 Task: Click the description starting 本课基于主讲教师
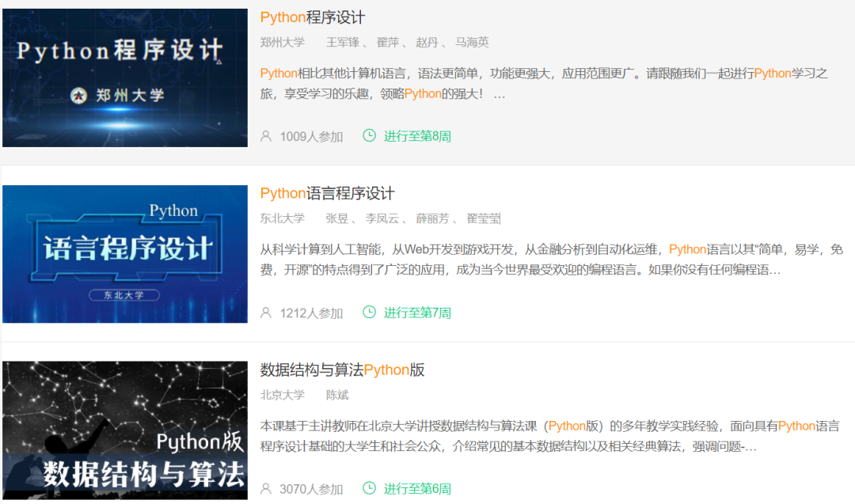pos(549,436)
